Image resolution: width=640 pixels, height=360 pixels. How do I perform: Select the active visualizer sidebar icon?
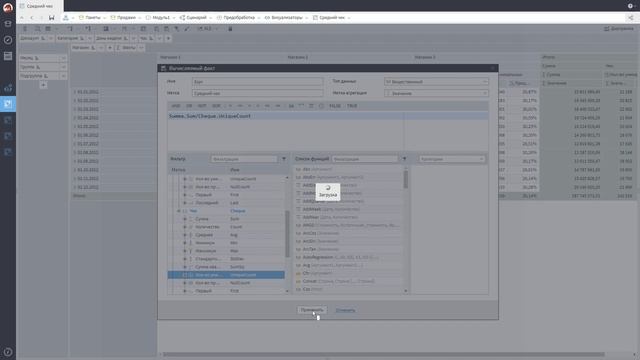point(8,104)
